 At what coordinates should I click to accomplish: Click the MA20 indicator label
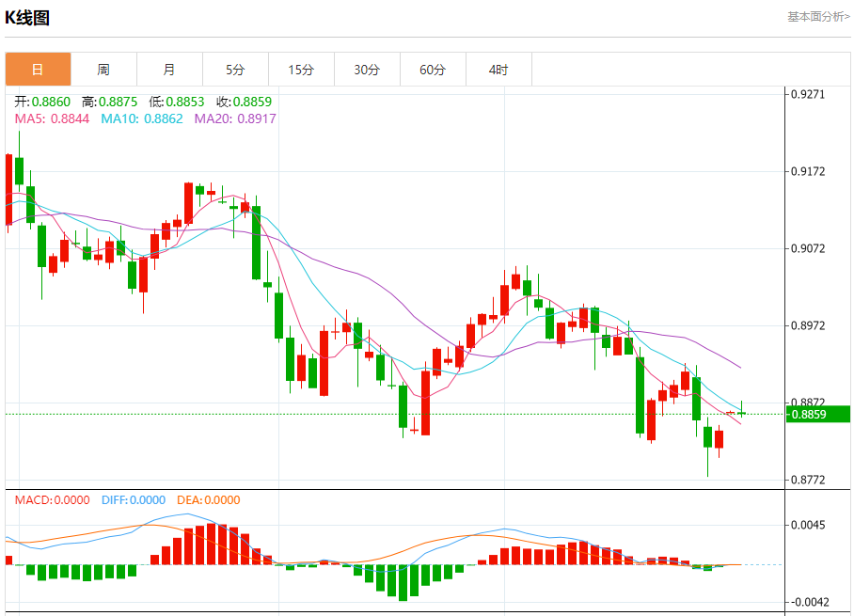tap(235, 118)
